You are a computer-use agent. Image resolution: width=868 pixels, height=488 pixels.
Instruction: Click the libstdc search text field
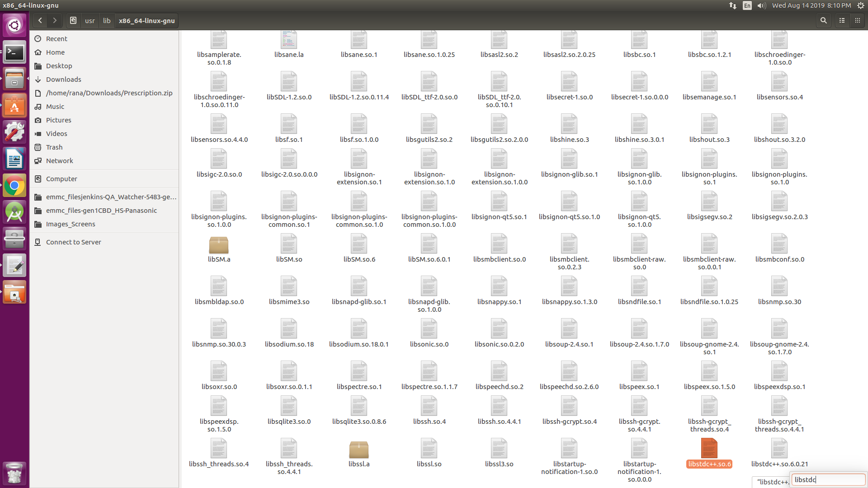tap(827, 480)
